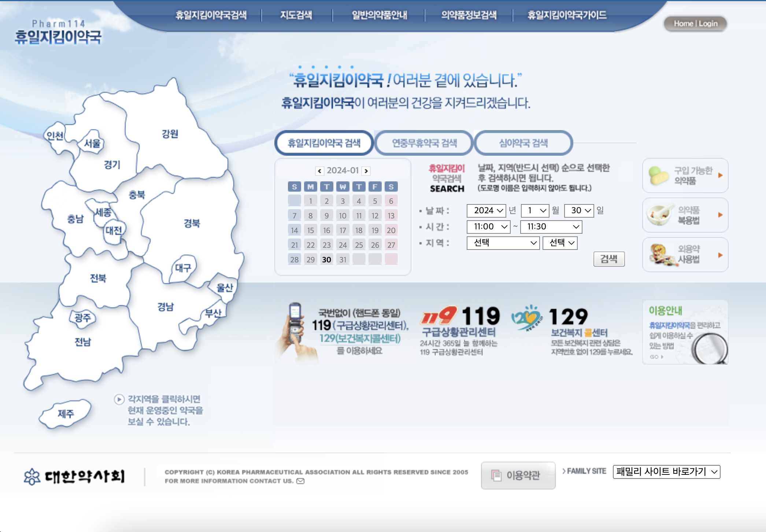Open the 일반의약품안내 menu
Image resolution: width=766 pixels, height=532 pixels.
(380, 15)
